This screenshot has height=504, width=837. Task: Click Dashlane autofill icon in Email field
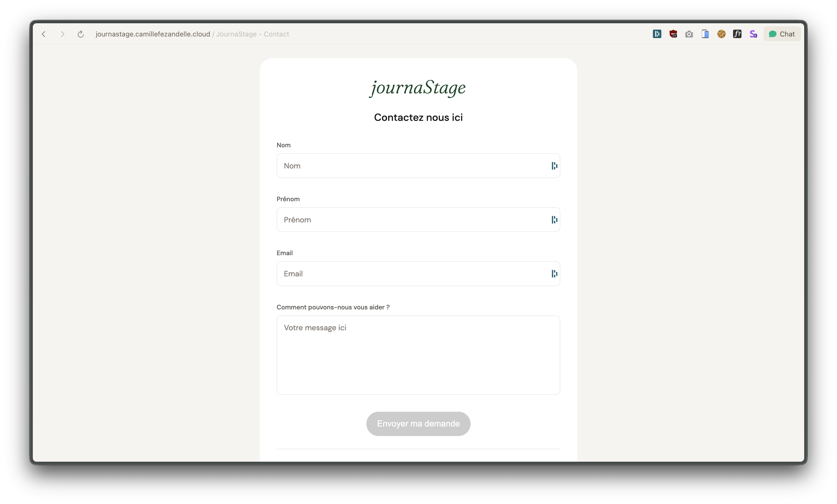(x=554, y=274)
